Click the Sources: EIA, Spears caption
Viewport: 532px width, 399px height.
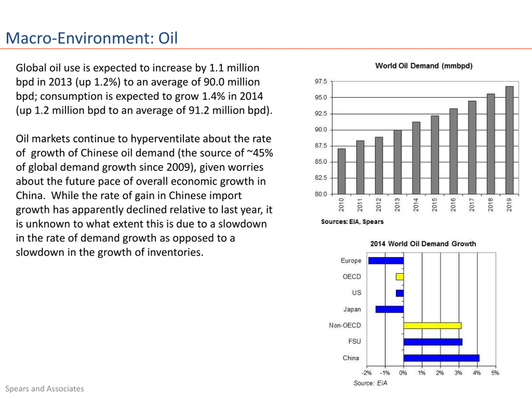pos(352,222)
